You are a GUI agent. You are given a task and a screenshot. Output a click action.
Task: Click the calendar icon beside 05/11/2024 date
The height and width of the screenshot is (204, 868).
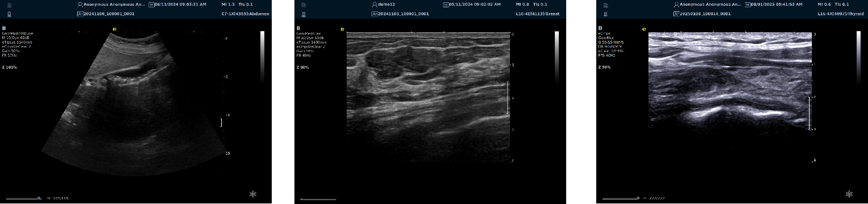click(x=445, y=4)
